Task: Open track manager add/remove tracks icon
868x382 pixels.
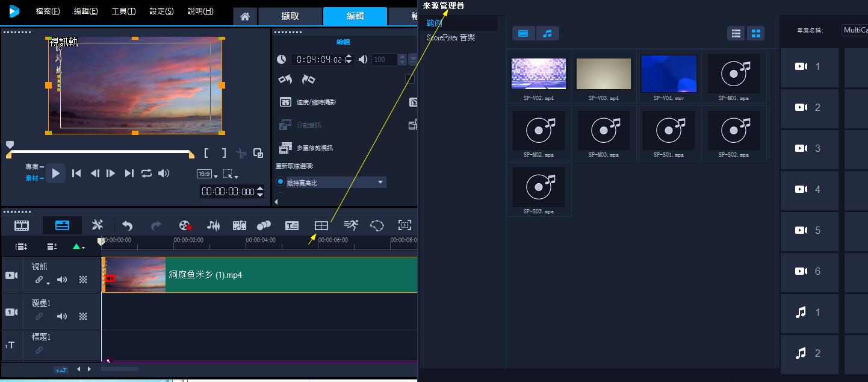Action: coord(52,246)
